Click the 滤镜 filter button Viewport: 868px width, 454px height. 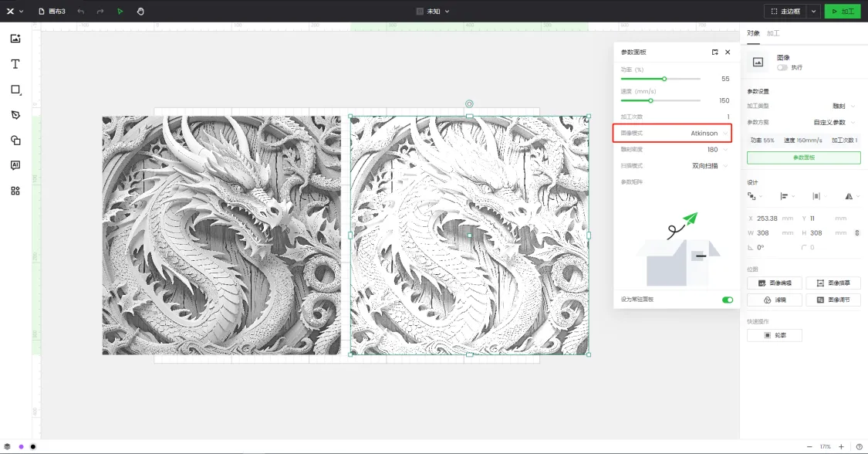point(775,300)
